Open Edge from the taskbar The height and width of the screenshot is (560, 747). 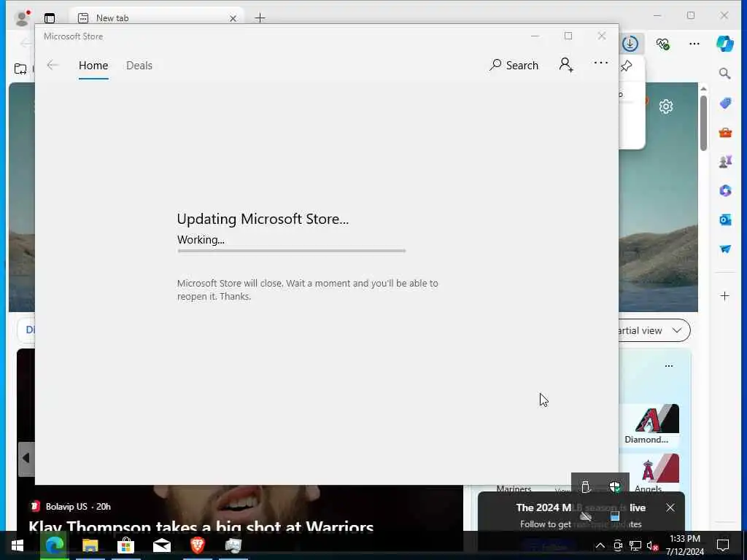tap(54, 545)
